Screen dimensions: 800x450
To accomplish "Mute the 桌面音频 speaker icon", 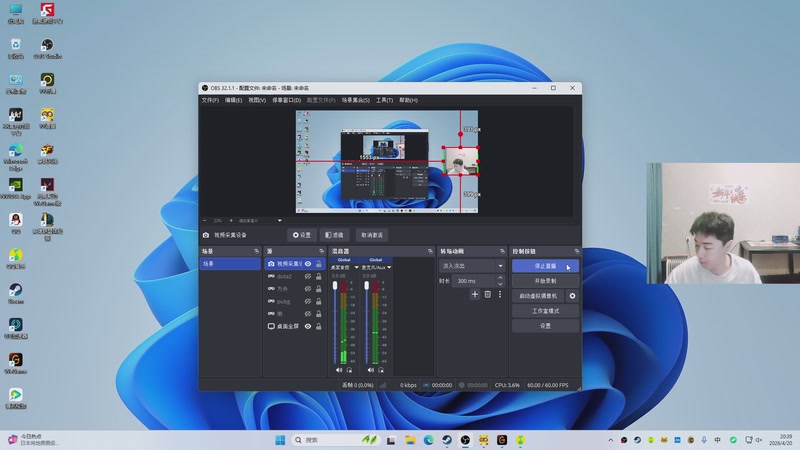I will tap(339, 370).
